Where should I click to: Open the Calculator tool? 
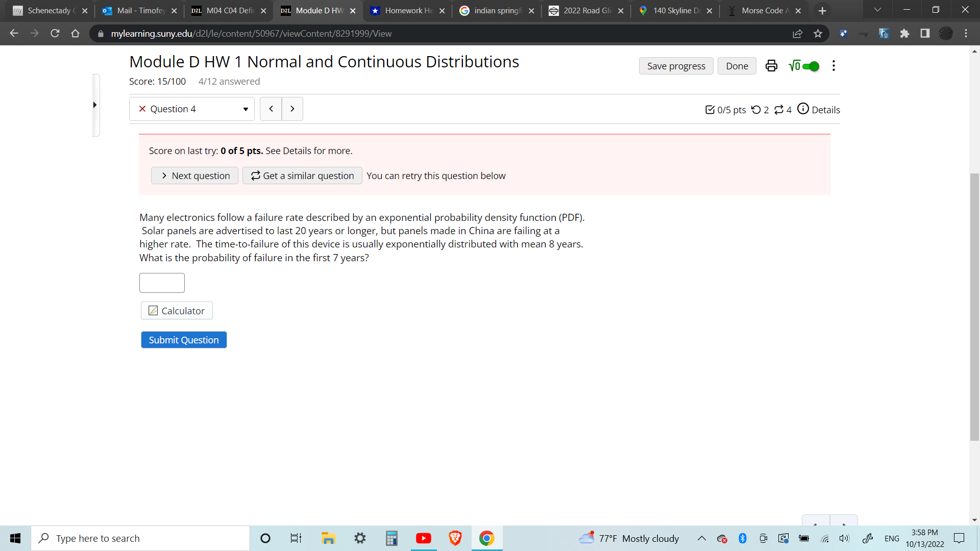point(177,311)
